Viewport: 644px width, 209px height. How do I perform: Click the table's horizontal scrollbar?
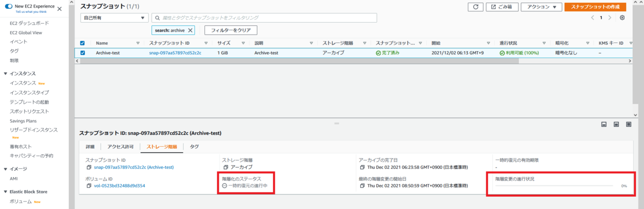click(x=300, y=61)
